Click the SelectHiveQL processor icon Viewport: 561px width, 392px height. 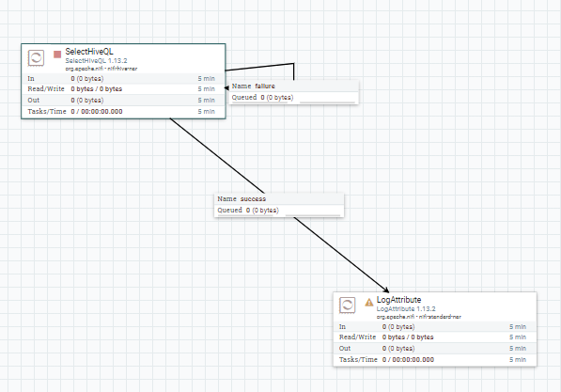(x=36, y=58)
